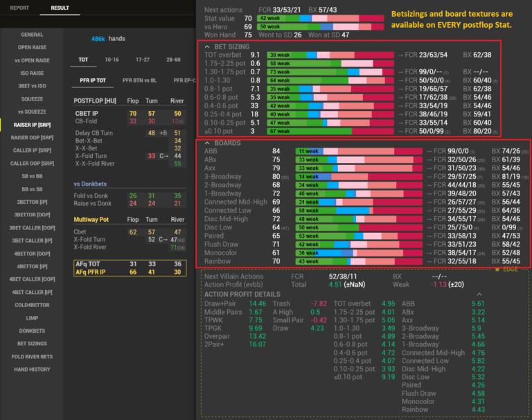Switch to the PFR IP TOT tab
Viewport: 532px width, 420px height.
click(91, 81)
